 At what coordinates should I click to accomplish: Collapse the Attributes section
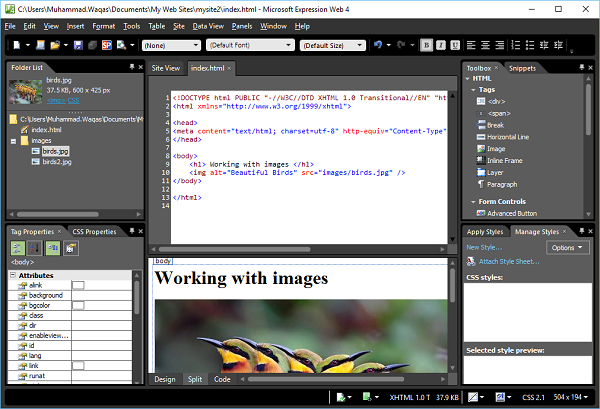14,275
